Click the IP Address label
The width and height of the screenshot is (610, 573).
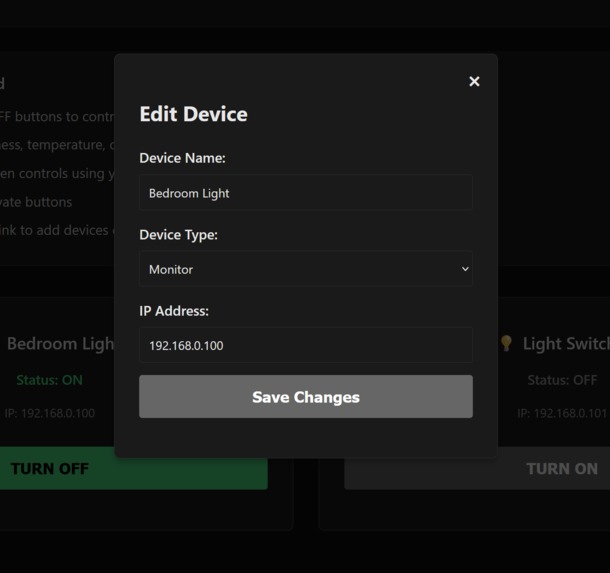(174, 311)
